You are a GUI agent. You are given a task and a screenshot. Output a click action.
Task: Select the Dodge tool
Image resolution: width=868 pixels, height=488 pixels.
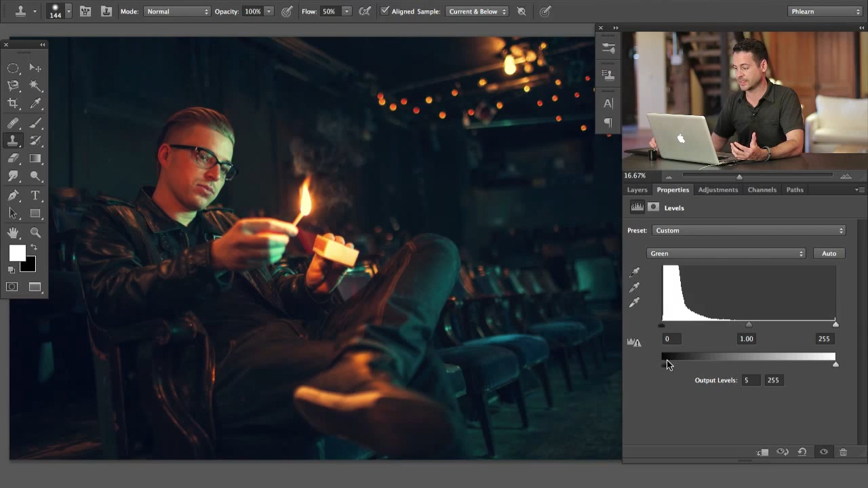[x=35, y=176]
